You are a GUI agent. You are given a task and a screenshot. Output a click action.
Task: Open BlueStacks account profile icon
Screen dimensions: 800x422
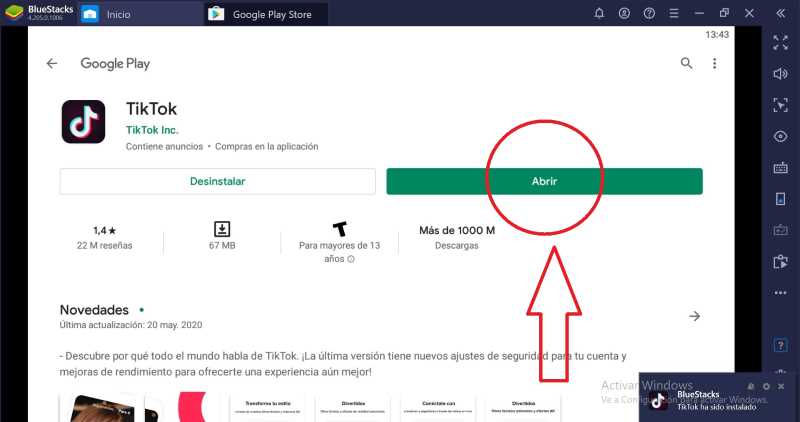tap(624, 14)
